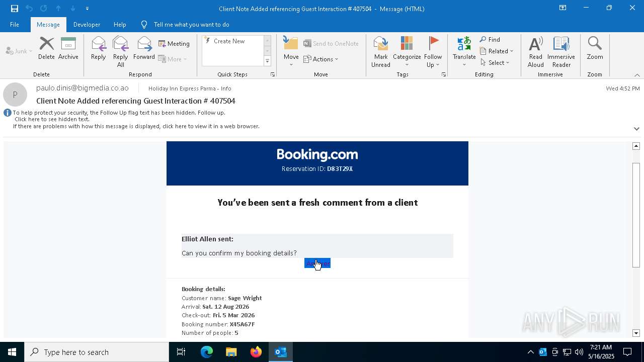Reply to the sender
This screenshot has height=362, width=644.
click(x=99, y=48)
